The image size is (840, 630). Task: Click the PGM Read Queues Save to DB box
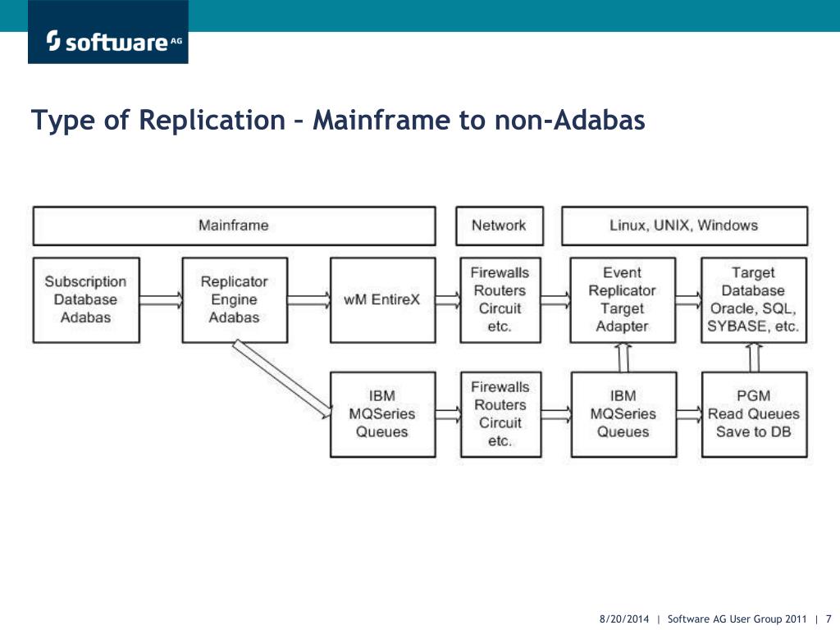click(x=755, y=414)
